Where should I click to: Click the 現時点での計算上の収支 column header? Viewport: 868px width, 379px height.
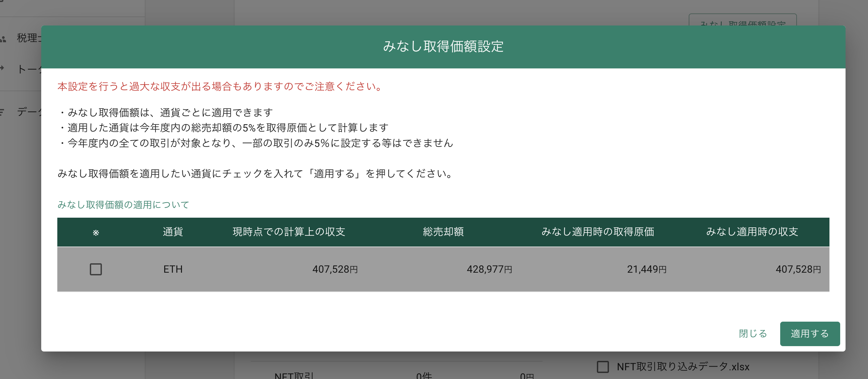[289, 232]
